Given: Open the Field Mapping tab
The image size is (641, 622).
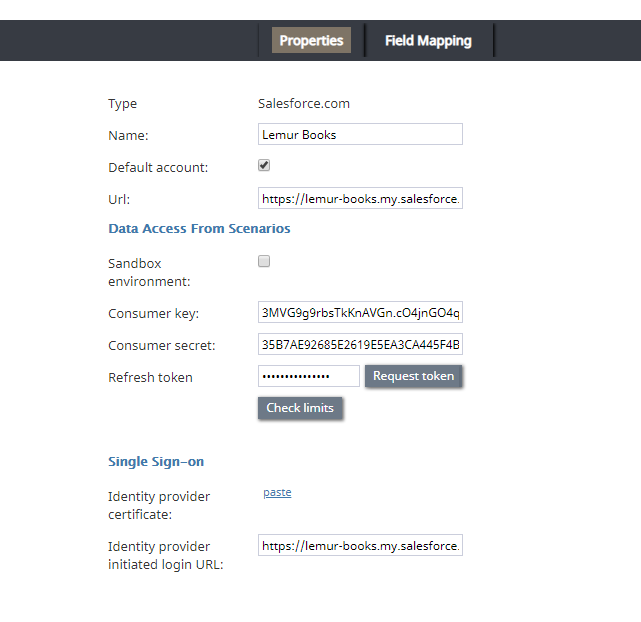Looking at the screenshot, I should click(x=428, y=40).
